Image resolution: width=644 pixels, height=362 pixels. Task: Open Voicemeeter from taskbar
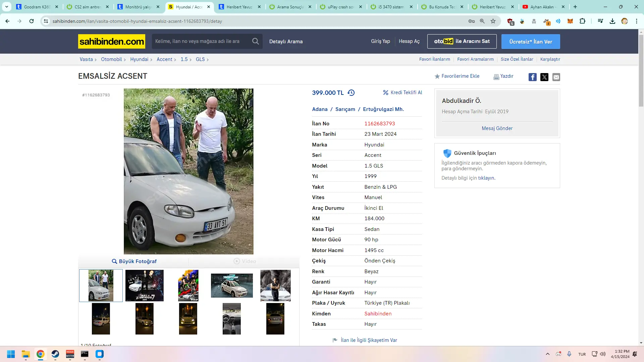click(70, 354)
